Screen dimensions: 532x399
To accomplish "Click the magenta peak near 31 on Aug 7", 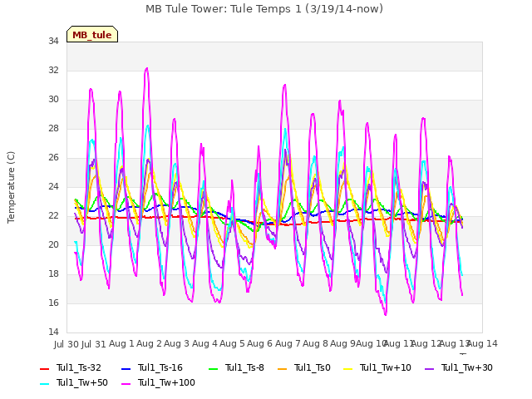I will pos(284,85).
